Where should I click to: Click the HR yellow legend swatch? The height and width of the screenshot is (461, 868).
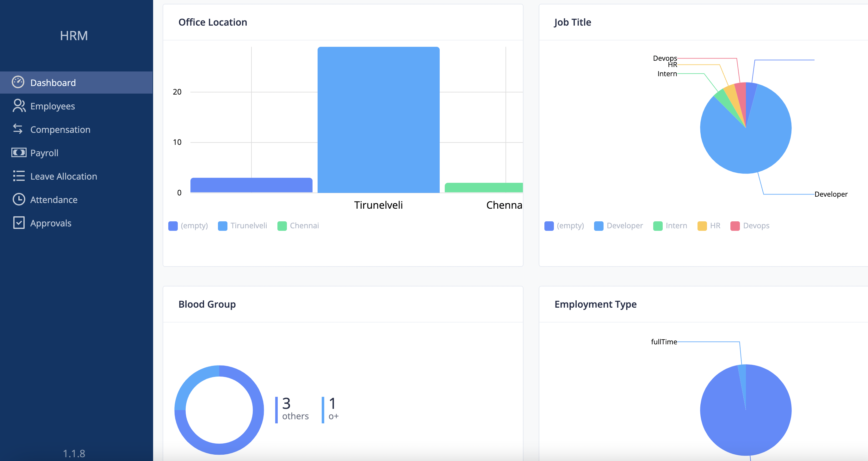coord(702,226)
